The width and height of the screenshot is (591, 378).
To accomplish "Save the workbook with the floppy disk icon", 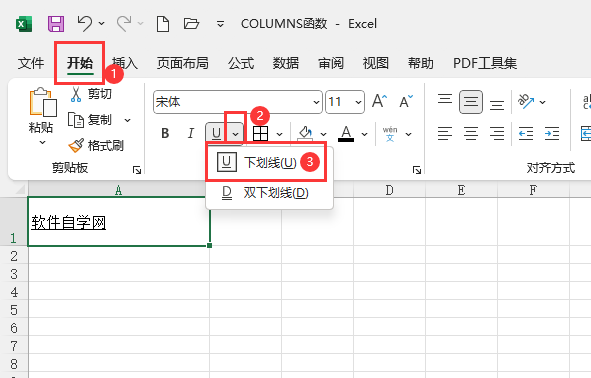I will point(56,24).
